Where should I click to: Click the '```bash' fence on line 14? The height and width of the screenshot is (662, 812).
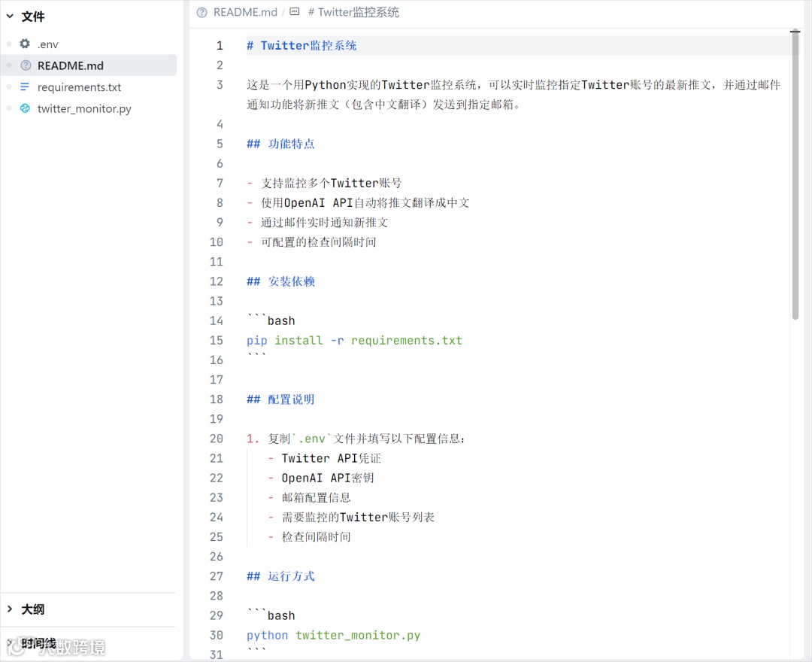(x=271, y=320)
